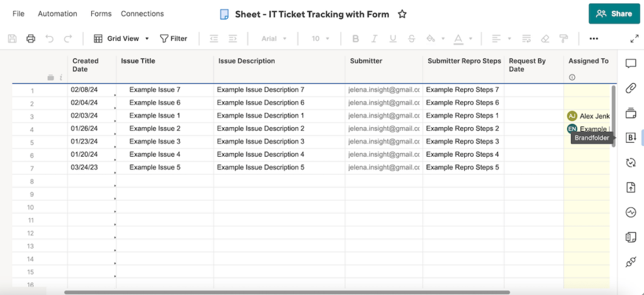Screen dimensions: 644x295
Task: Click the Filter button
Action: [x=174, y=38]
